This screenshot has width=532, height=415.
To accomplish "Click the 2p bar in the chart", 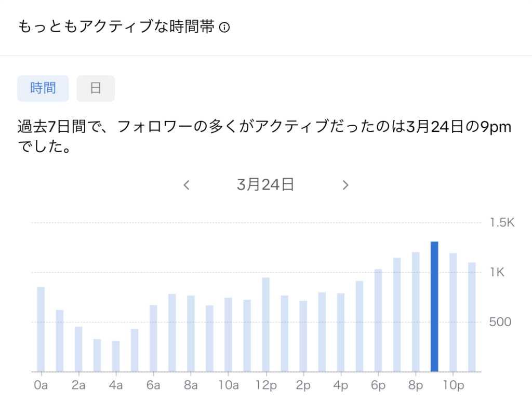I will pos(303,336).
